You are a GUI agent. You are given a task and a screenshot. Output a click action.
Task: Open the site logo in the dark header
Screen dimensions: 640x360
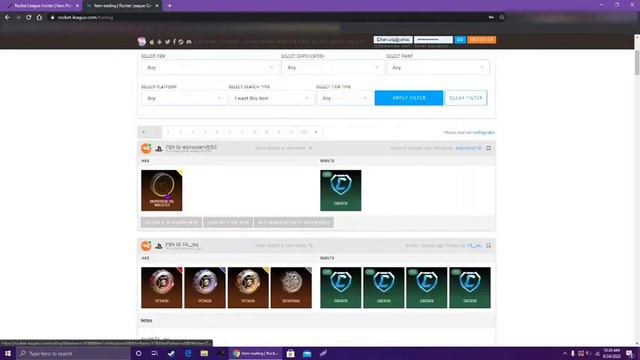(x=142, y=41)
